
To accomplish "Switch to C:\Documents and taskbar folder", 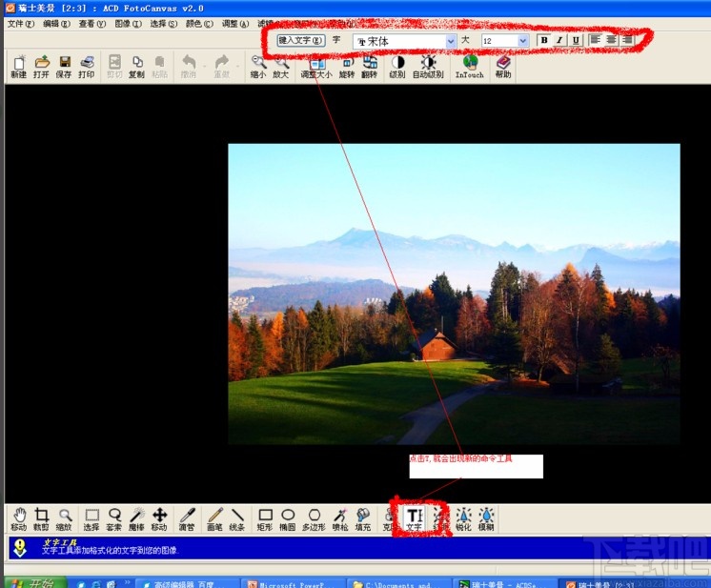I will pos(399,583).
